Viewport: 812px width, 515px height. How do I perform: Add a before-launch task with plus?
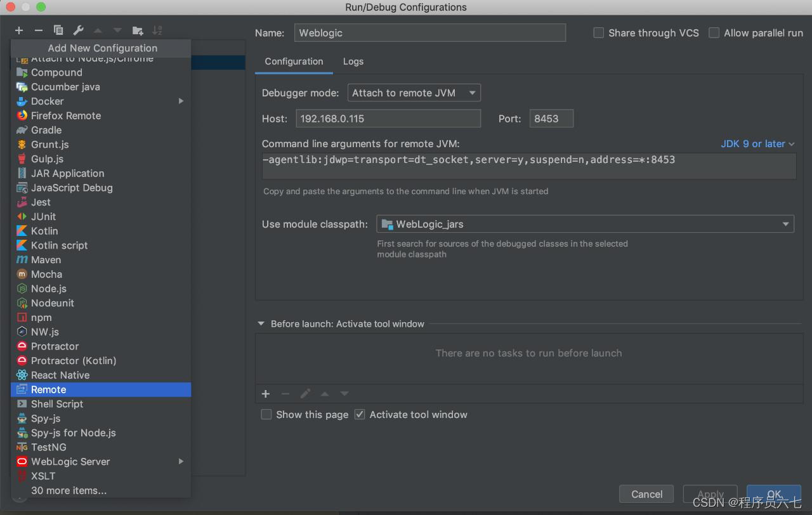266,394
